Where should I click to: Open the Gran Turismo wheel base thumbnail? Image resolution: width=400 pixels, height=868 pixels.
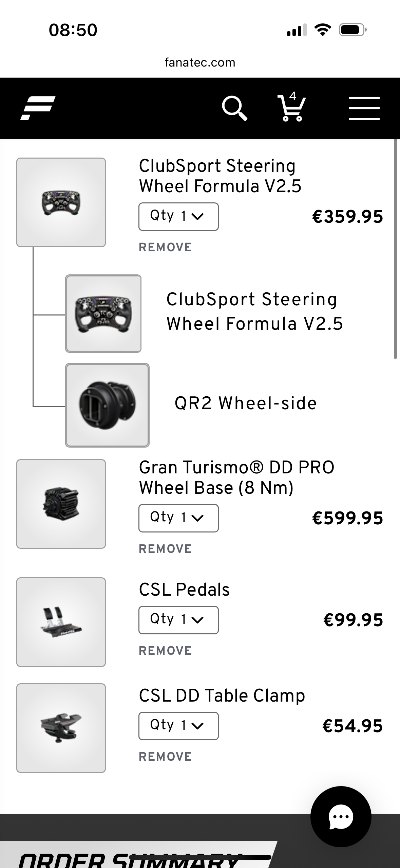click(x=61, y=504)
